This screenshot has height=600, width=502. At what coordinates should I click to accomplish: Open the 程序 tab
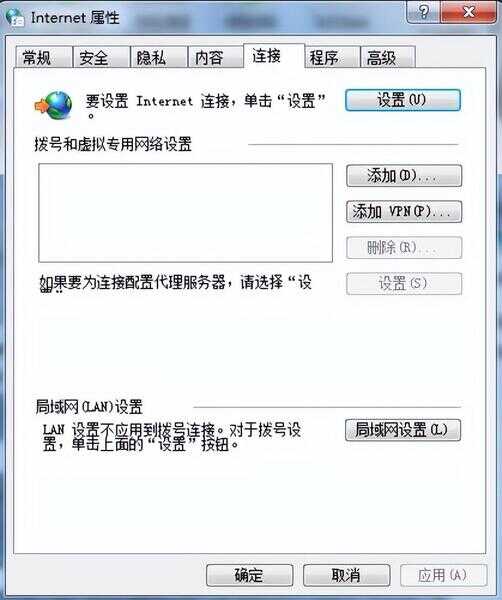pyautogui.click(x=332, y=58)
